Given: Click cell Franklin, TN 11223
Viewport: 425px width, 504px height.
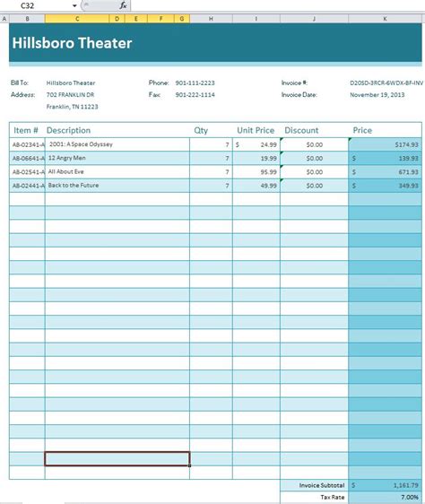Looking at the screenshot, I should point(72,107).
